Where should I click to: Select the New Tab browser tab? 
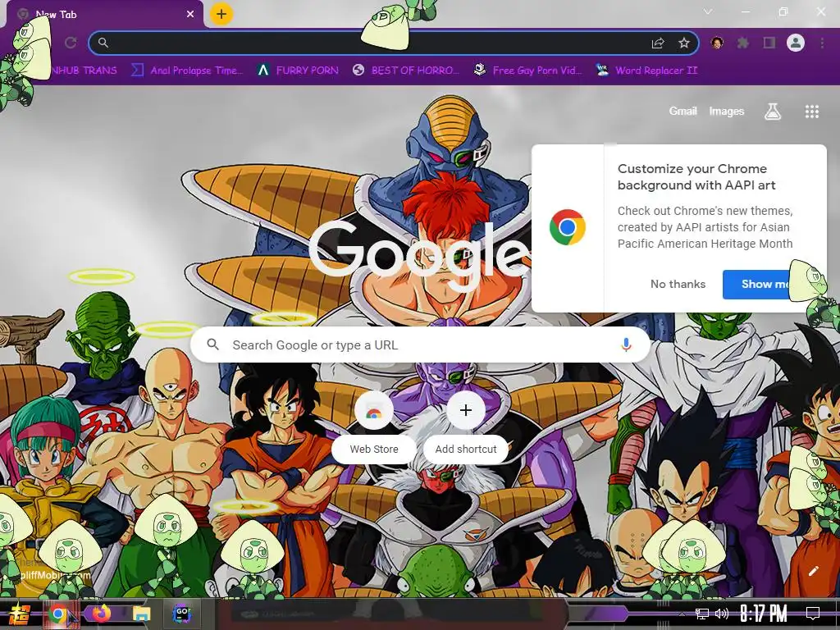coord(104,15)
